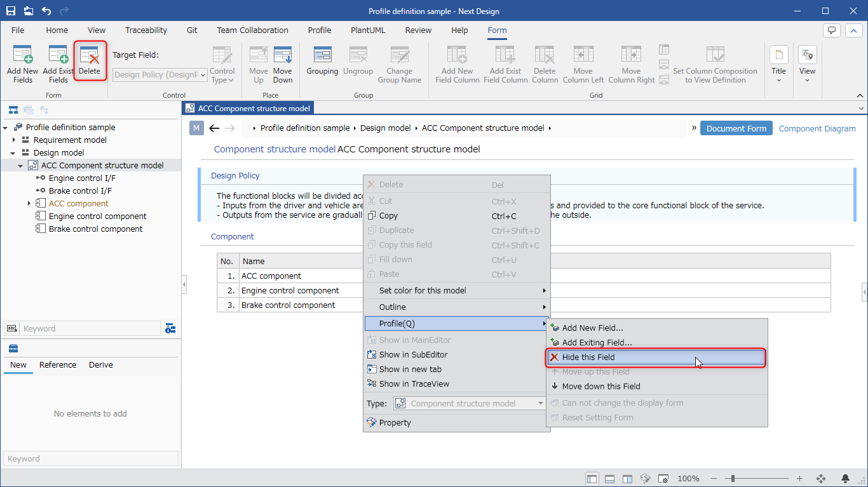The height and width of the screenshot is (487, 868).
Task: Open the Traceability ribbon tab
Action: pos(146,30)
